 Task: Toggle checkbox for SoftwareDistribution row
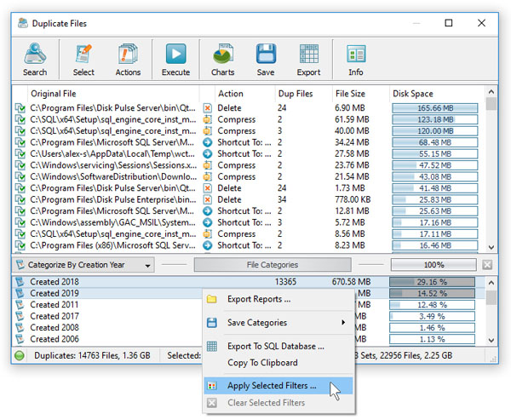[20, 176]
